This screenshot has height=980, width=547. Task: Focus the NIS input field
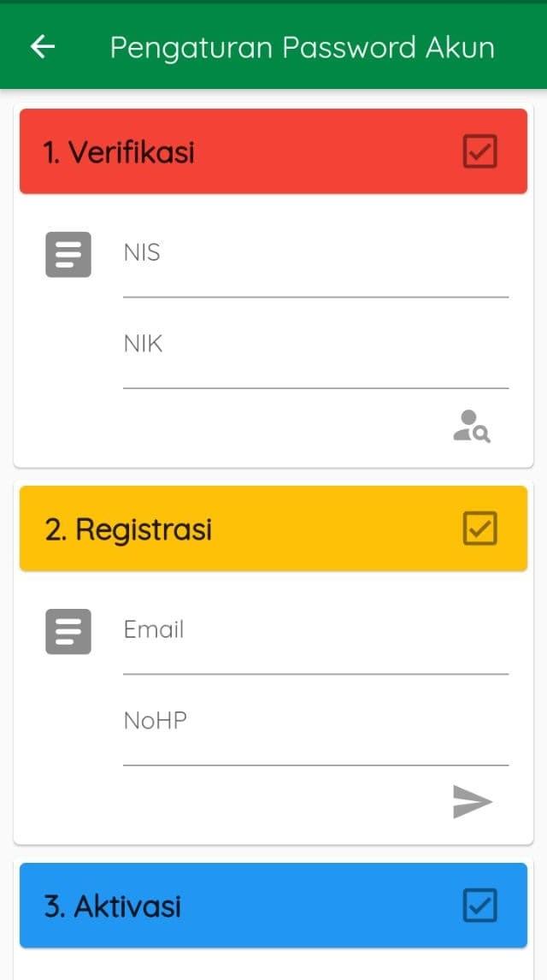[x=316, y=272]
